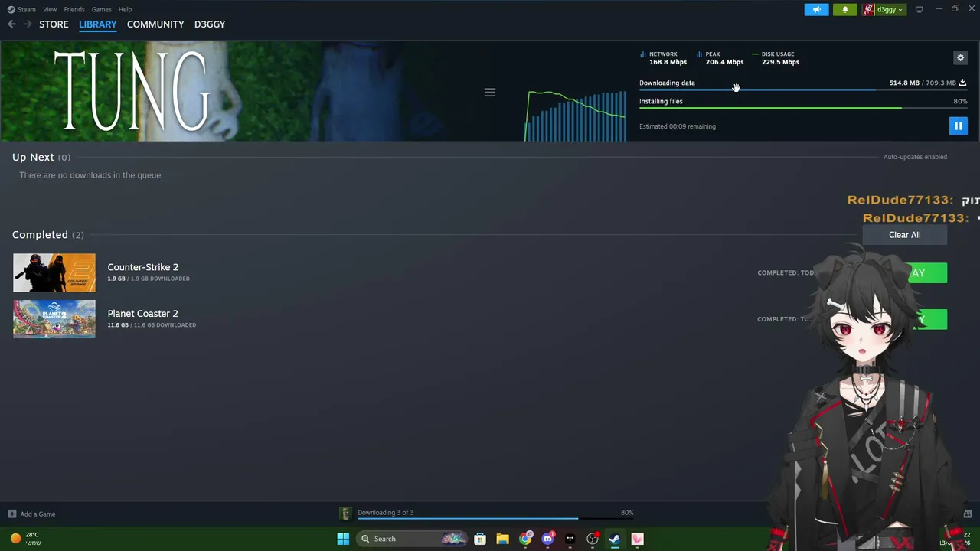Open the pink app on the taskbar
The height and width of the screenshot is (551, 980).
[x=637, y=539]
